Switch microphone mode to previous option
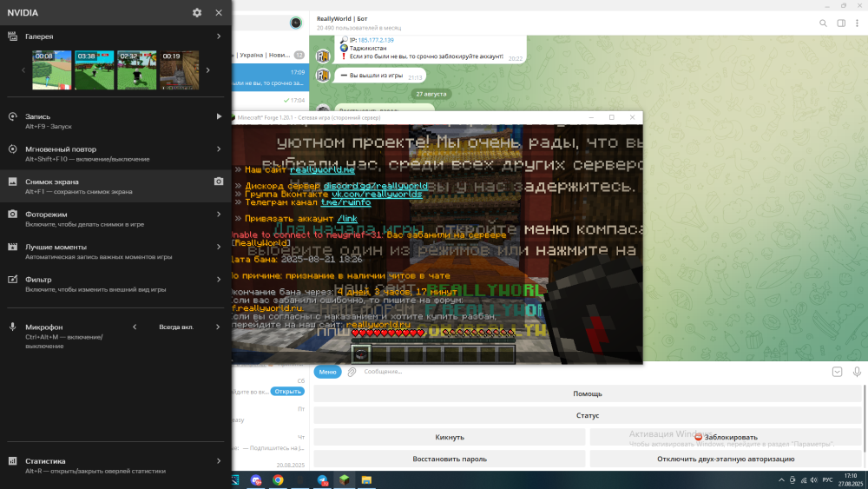 click(x=135, y=327)
